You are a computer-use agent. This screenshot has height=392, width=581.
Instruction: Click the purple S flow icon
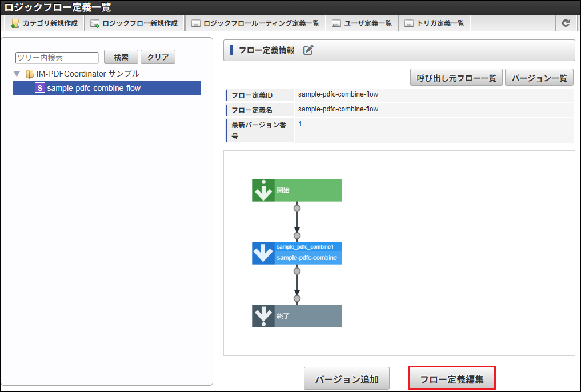click(x=39, y=88)
